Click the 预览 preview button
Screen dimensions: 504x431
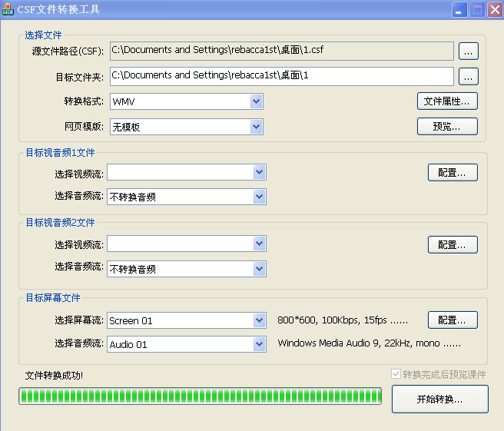[x=447, y=126]
